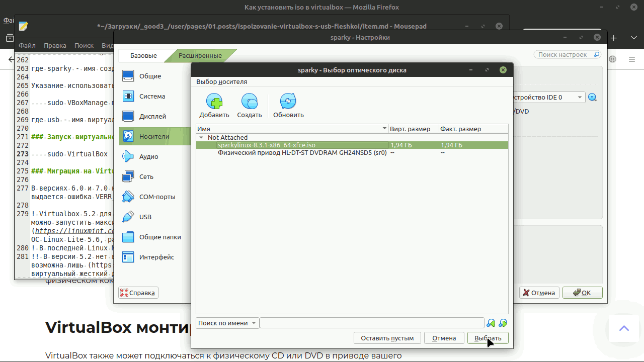This screenshot has width=644, height=362.
Task: Click the globe icon in the Firefox toolbar
Action: pos(612,59)
